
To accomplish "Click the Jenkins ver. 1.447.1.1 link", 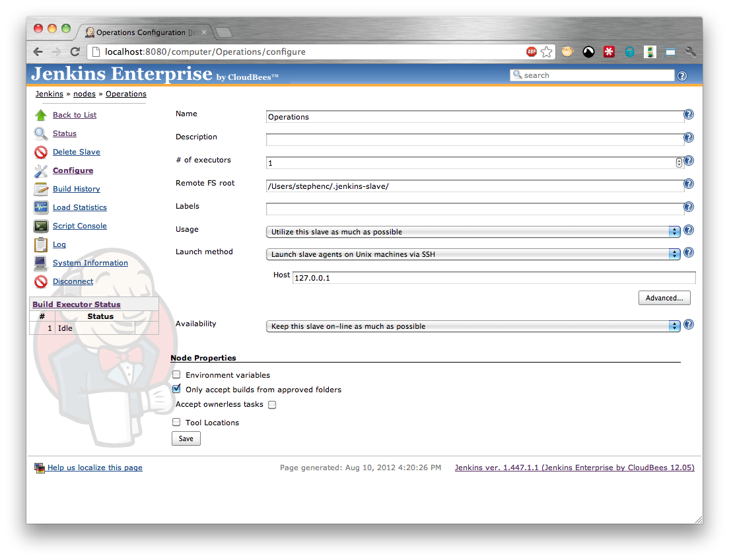I will pyautogui.click(x=574, y=468).
